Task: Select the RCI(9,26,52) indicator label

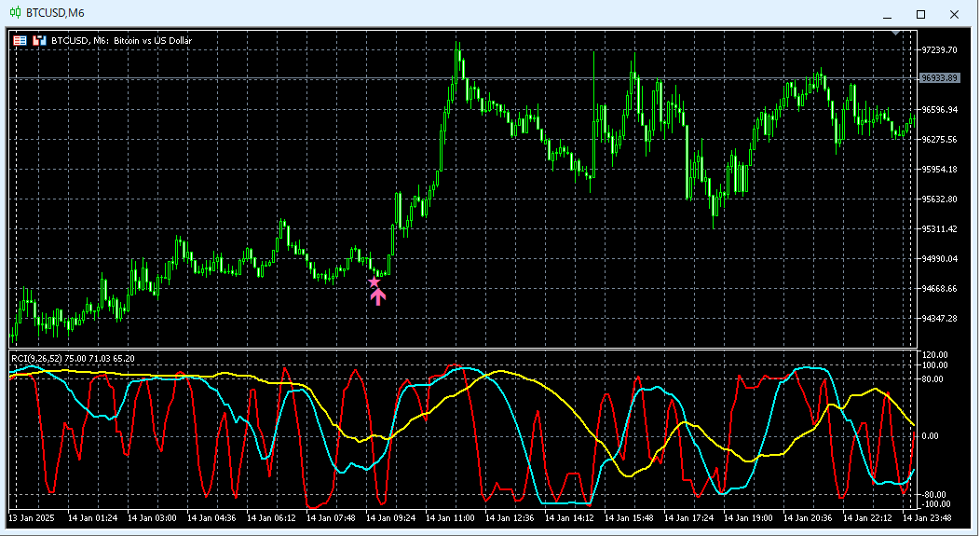Action: pyautogui.click(x=37, y=358)
